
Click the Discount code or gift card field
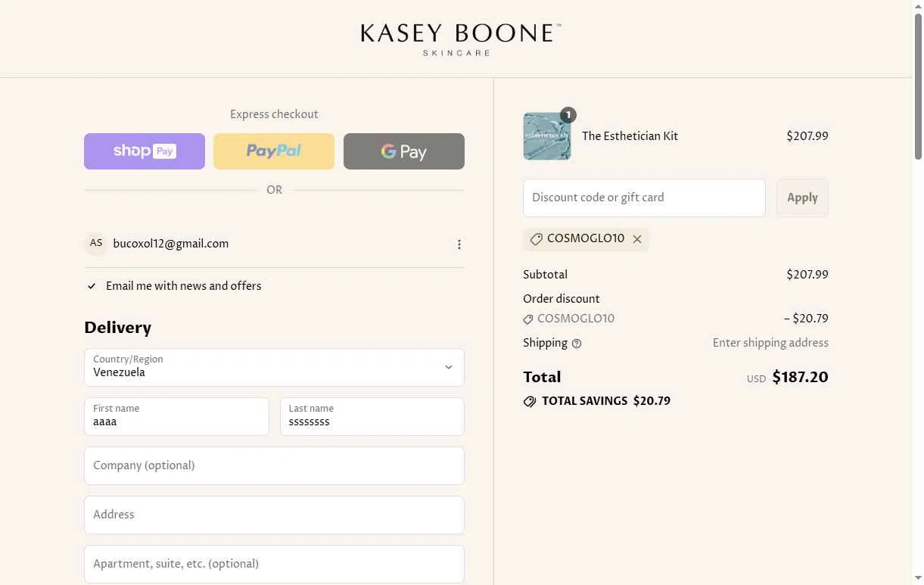644,198
